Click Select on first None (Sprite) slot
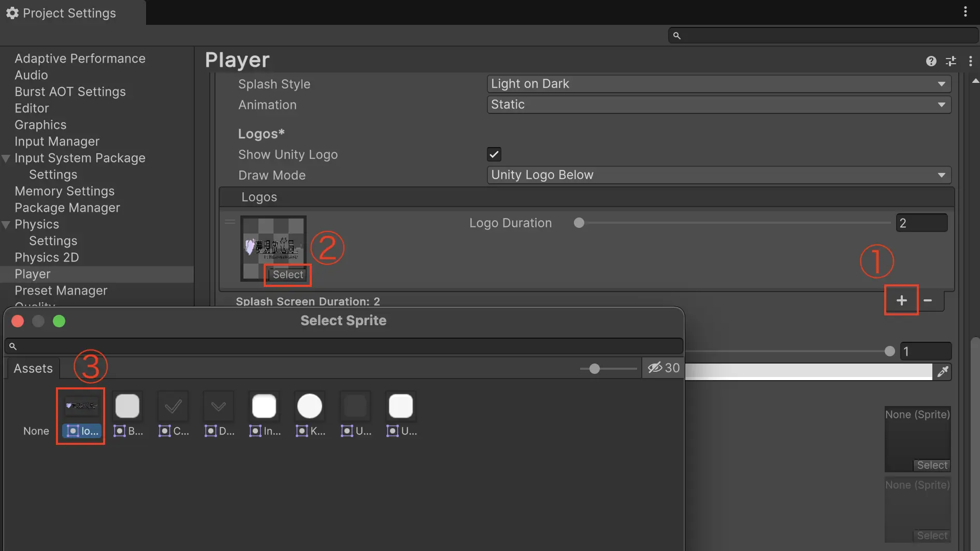 pos(932,465)
